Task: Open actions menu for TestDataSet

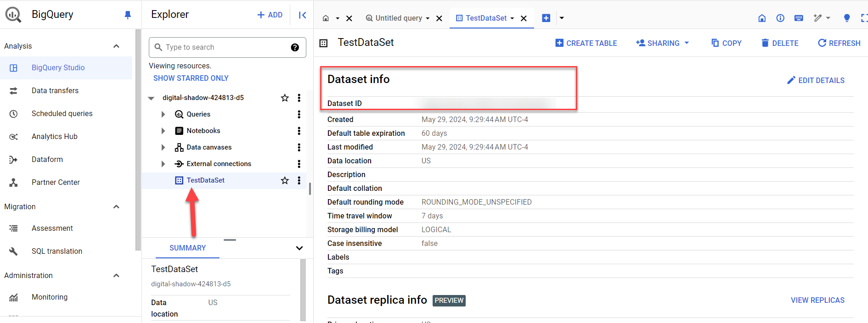Action: [299, 180]
